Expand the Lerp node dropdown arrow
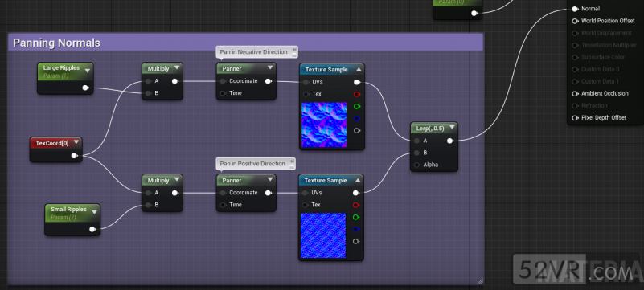Screen dimensions: 644x290 coord(452,128)
